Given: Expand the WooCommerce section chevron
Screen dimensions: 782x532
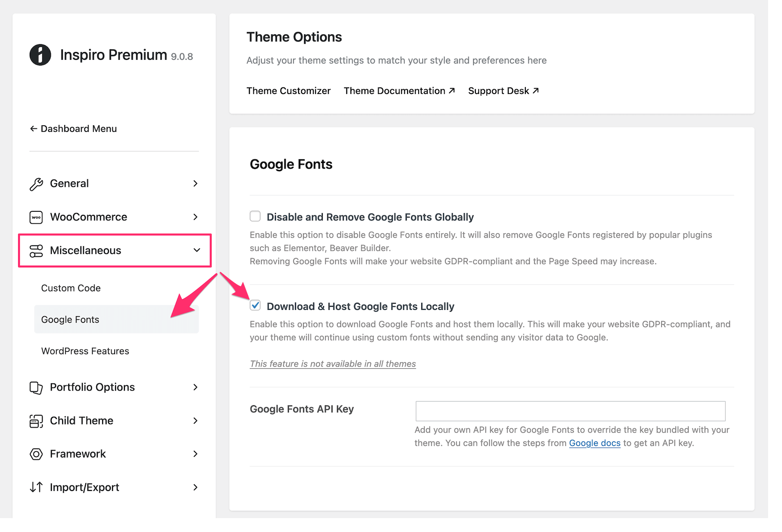Looking at the screenshot, I should point(195,217).
